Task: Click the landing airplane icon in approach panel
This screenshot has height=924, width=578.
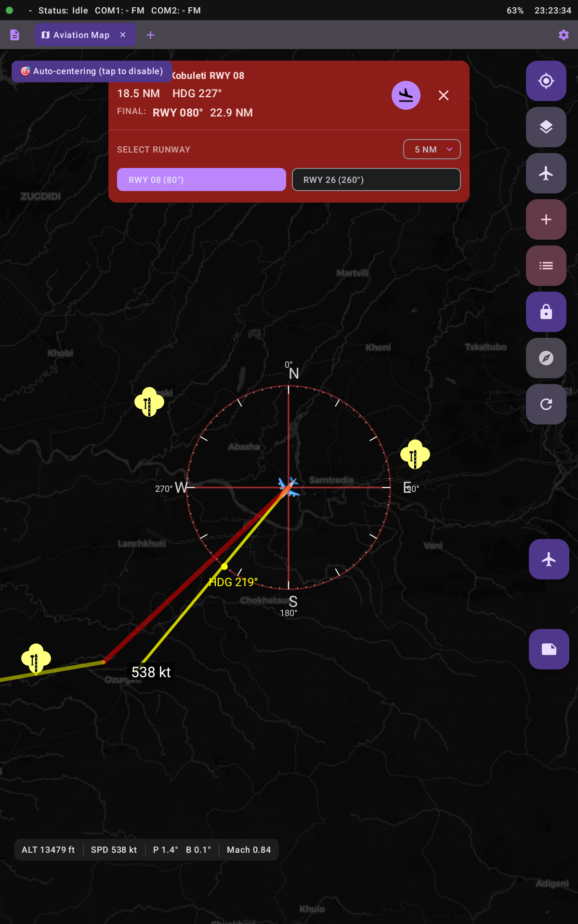Action: [406, 95]
